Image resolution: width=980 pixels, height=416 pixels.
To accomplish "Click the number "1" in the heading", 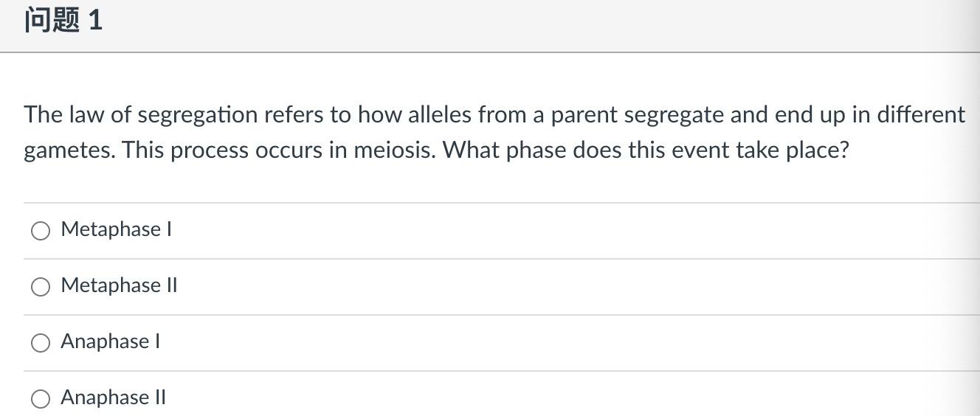I will pos(95,20).
